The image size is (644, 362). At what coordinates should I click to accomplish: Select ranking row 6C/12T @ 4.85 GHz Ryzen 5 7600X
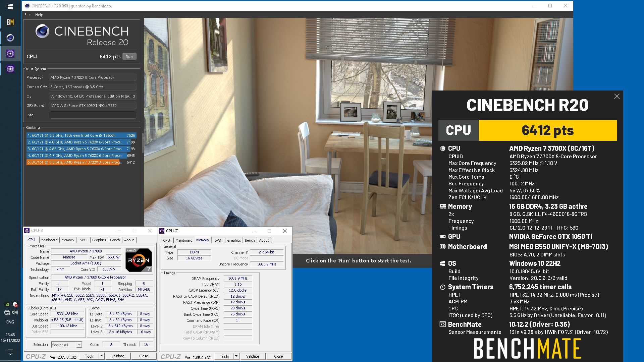click(x=81, y=149)
